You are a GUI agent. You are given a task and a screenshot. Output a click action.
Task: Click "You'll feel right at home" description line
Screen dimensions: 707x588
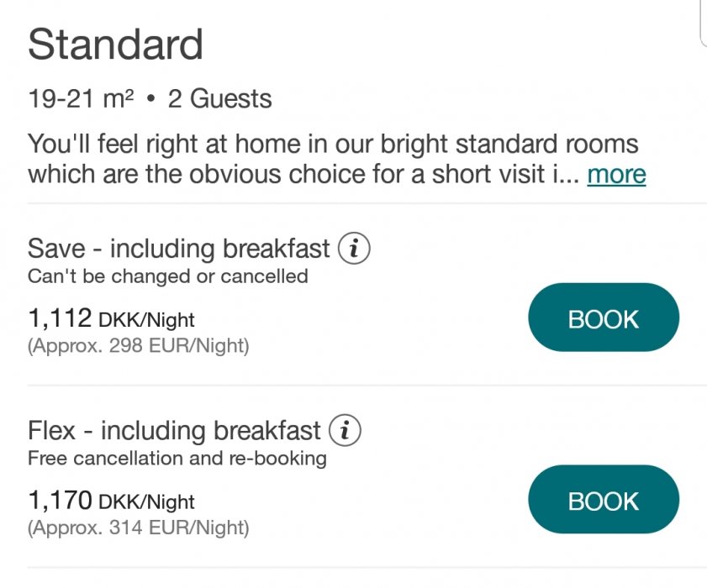click(x=333, y=143)
